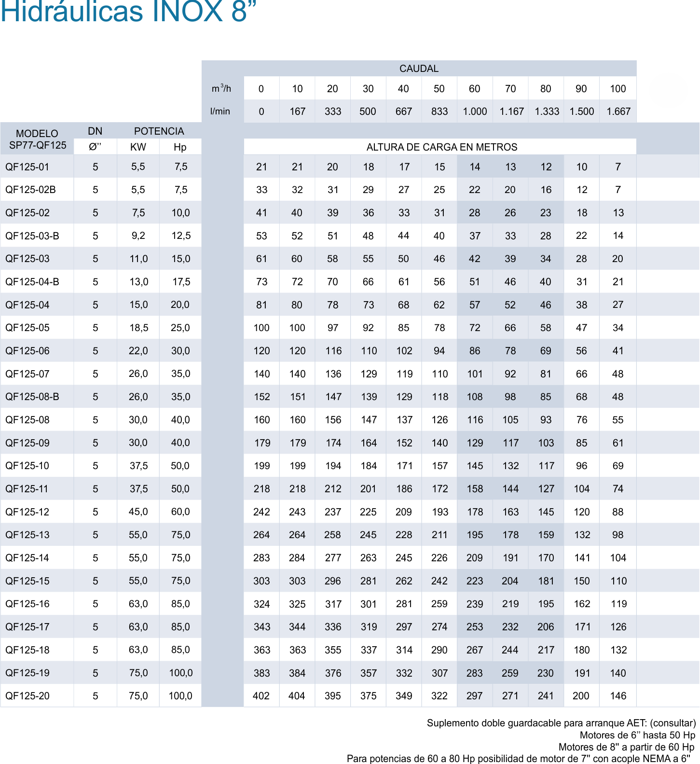Click the m³/h unit label

221,88
